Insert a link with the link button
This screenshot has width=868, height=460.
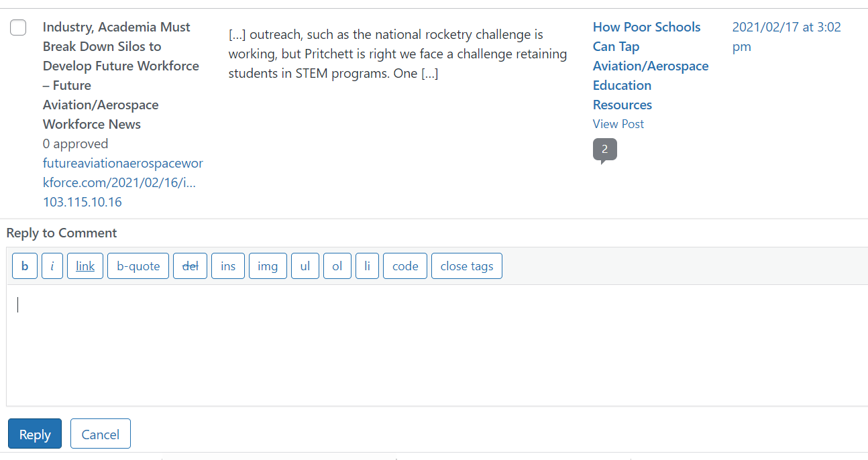pos(85,266)
